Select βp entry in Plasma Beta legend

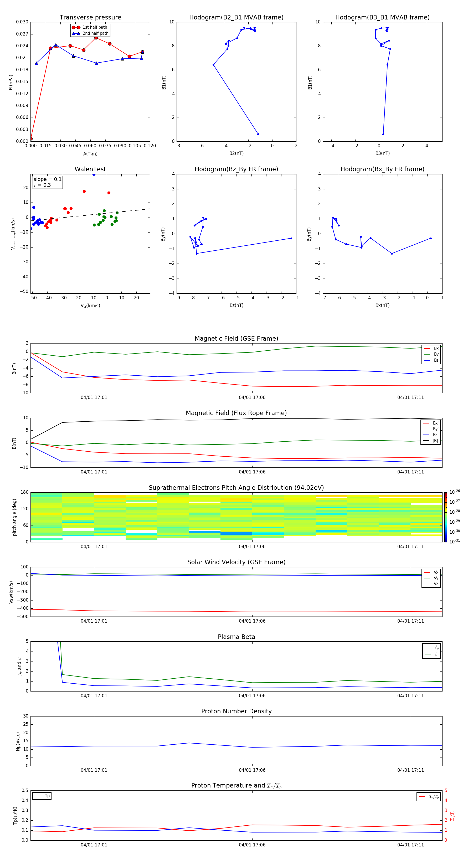coord(431,647)
